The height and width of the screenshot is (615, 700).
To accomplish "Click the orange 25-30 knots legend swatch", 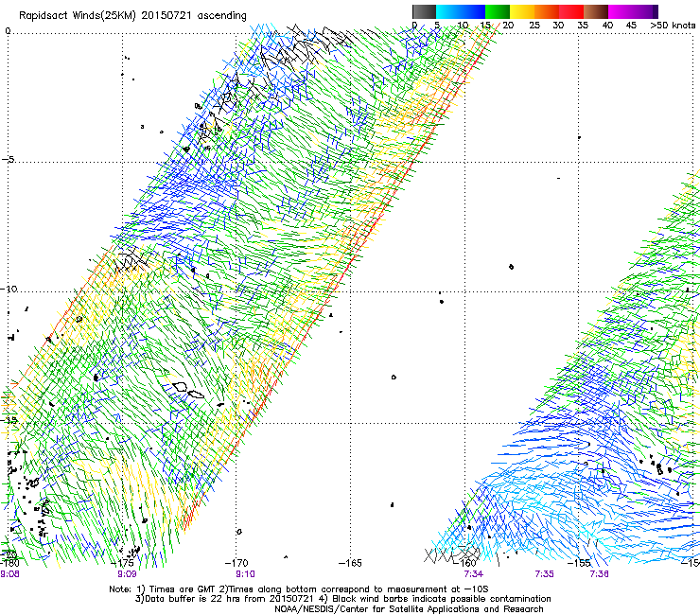I will pyautogui.click(x=547, y=11).
